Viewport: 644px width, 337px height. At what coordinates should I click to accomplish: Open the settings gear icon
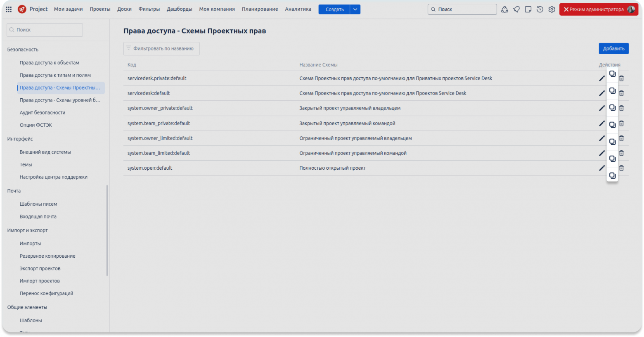tap(552, 9)
